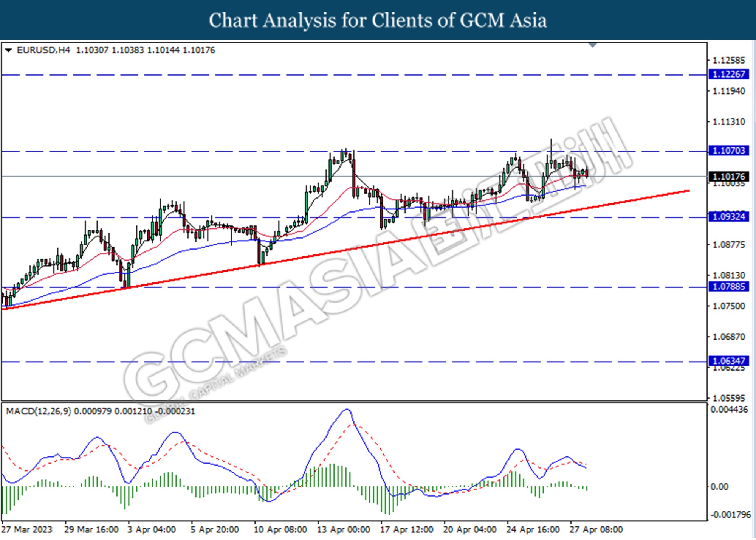Click the chart shift triangle marker at top
The image size is (756, 540).
593,45
